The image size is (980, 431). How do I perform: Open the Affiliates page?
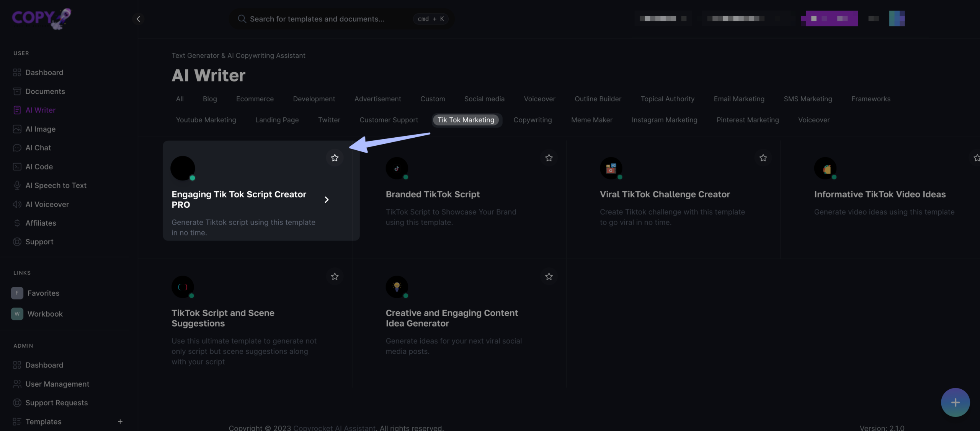coord(41,223)
